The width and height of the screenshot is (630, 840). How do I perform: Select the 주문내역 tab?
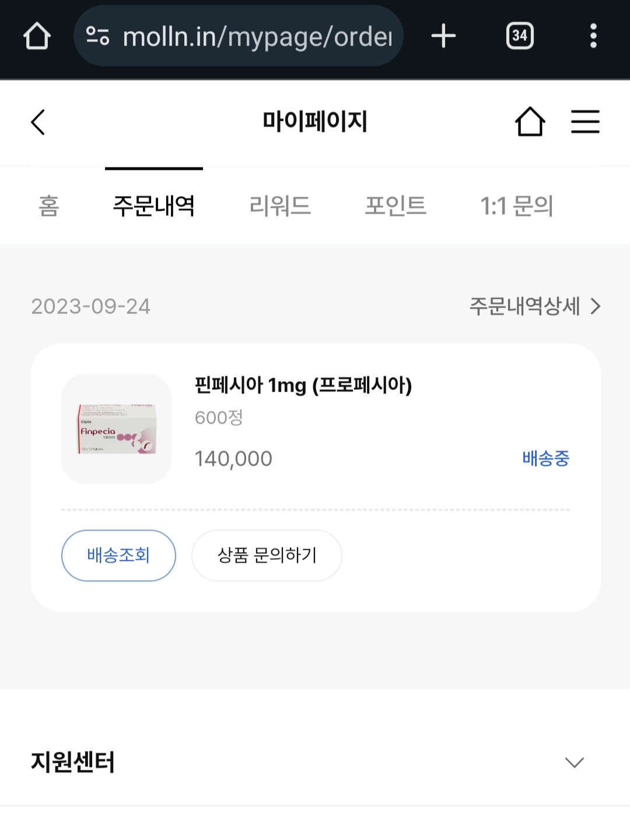(x=153, y=206)
